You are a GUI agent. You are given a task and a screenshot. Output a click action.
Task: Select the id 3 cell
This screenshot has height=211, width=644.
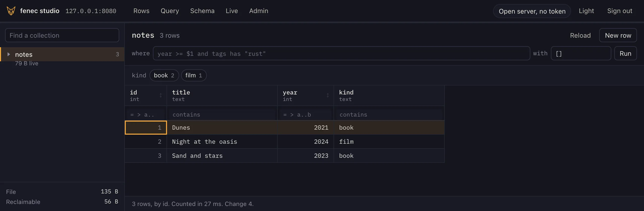pyautogui.click(x=146, y=156)
